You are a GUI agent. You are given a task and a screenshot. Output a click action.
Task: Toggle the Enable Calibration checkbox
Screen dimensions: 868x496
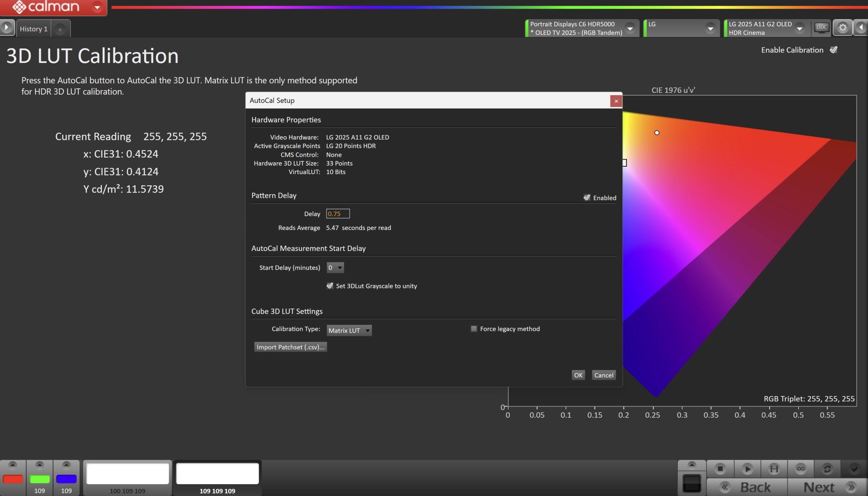click(x=833, y=50)
